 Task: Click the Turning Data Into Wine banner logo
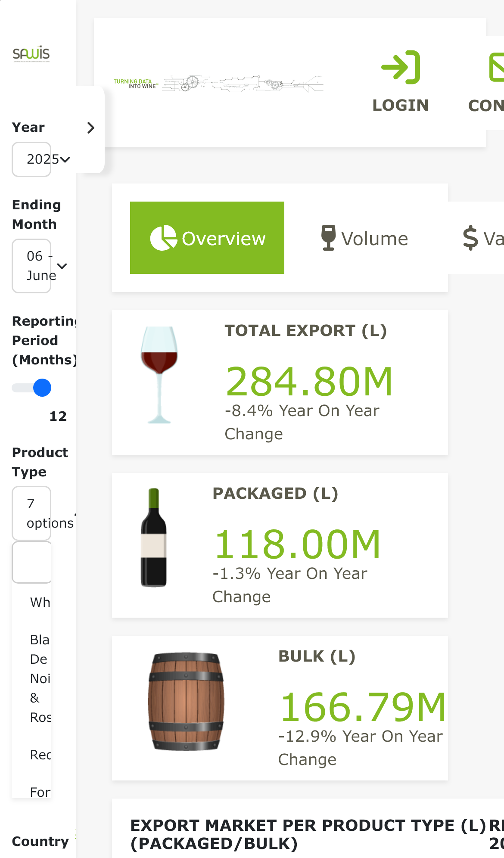218,83
